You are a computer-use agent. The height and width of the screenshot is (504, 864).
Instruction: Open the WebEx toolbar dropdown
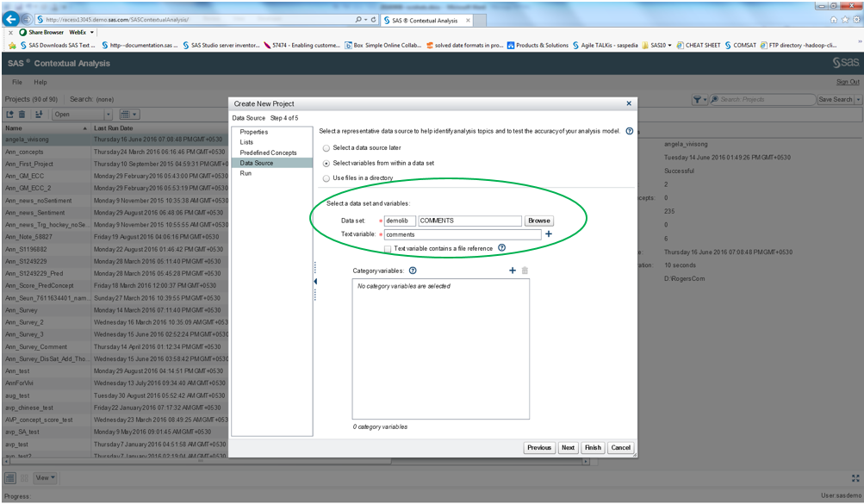coord(81,32)
